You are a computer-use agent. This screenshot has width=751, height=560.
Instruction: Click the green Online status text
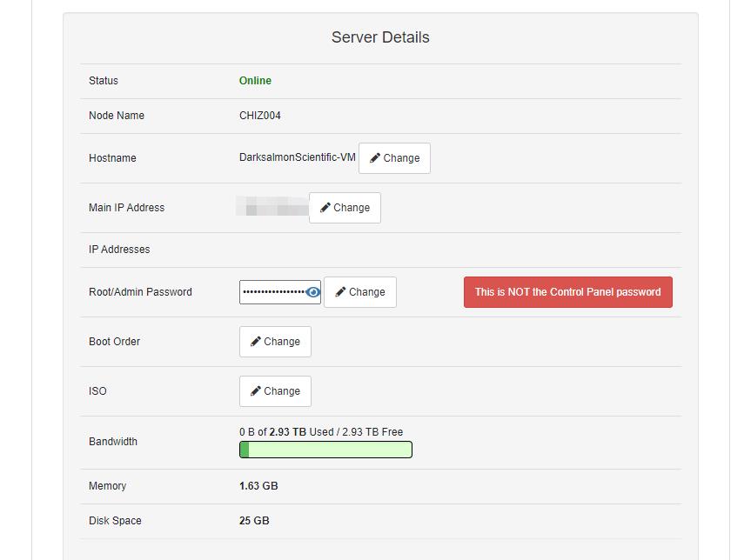255,81
